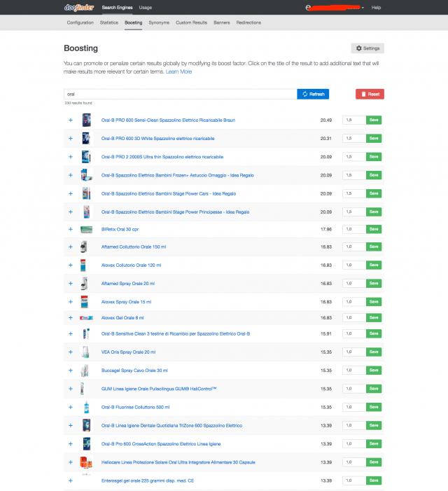Open the Search Engines menu

[x=117, y=8]
